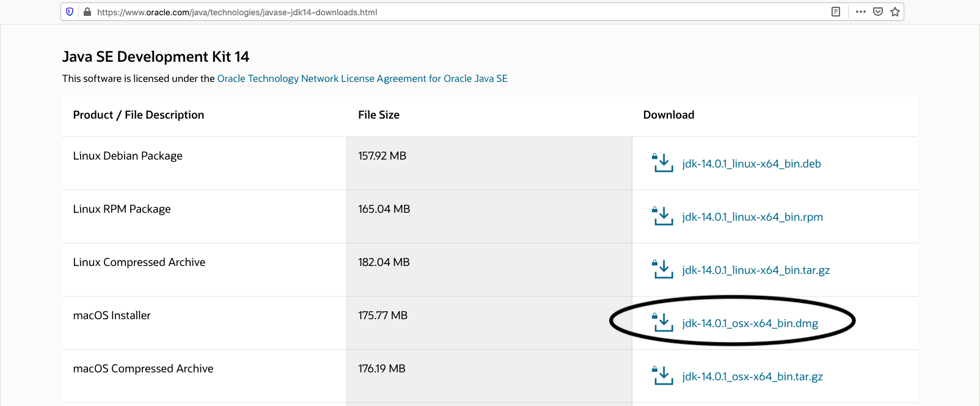
Task: Click the 182.04 MB file size
Action: point(384,262)
